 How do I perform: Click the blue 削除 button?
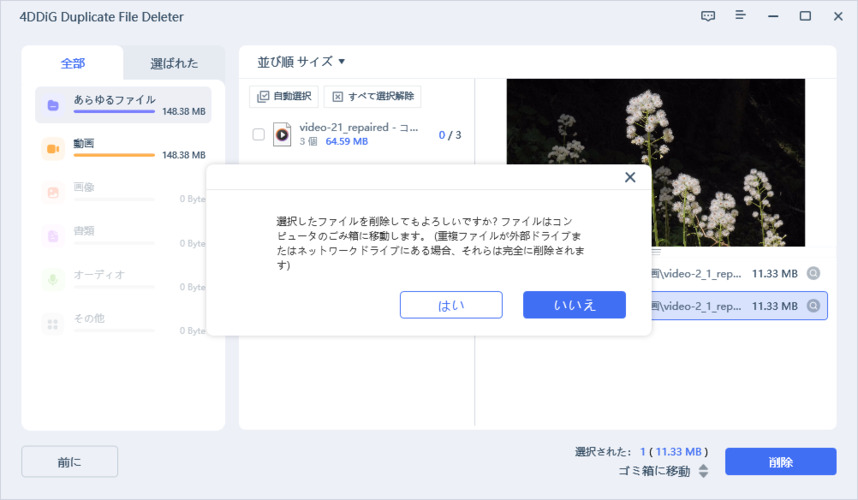coord(780,462)
